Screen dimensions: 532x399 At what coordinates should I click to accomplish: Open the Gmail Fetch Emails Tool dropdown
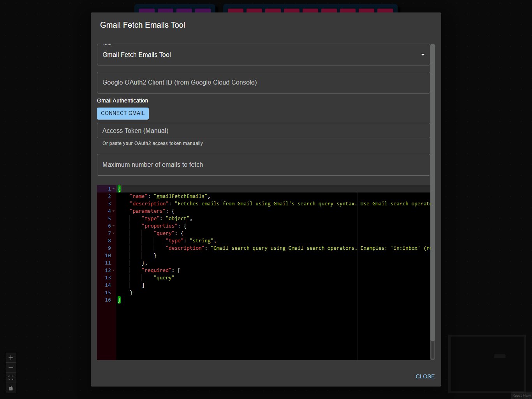263,55
